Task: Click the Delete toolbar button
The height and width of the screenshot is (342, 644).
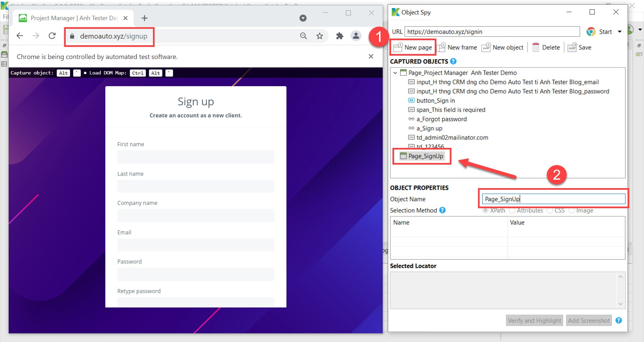Action: point(546,47)
